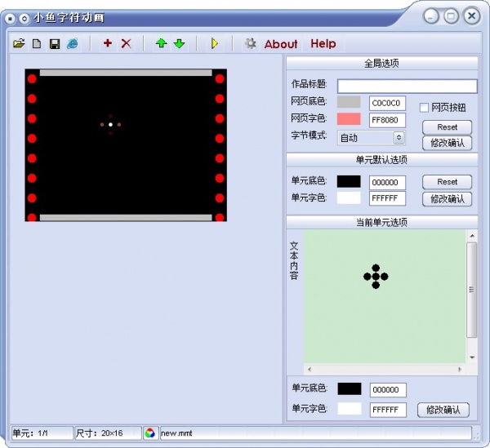Click the 单元默认选项 section header
This screenshot has width=490, height=448.
382,160
